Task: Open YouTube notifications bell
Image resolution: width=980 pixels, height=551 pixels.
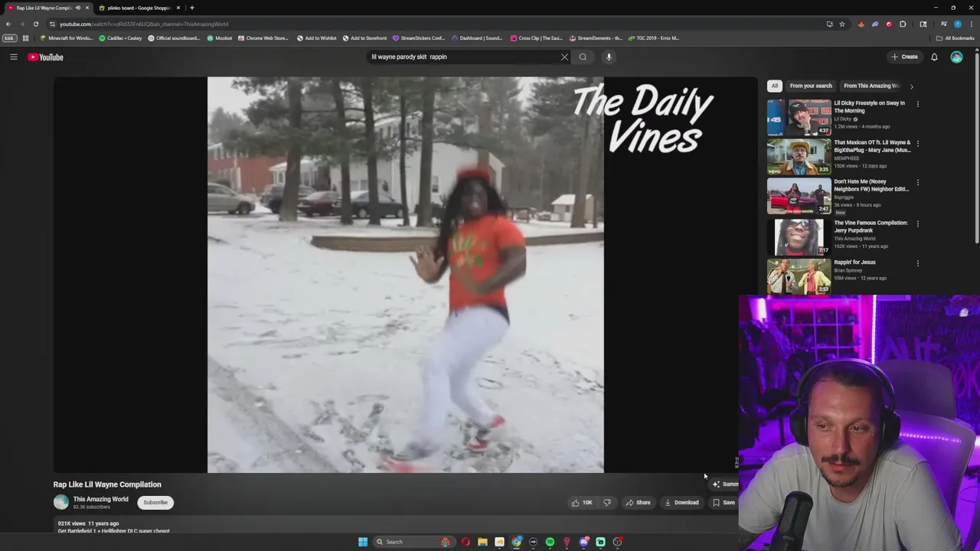Action: coord(934,57)
